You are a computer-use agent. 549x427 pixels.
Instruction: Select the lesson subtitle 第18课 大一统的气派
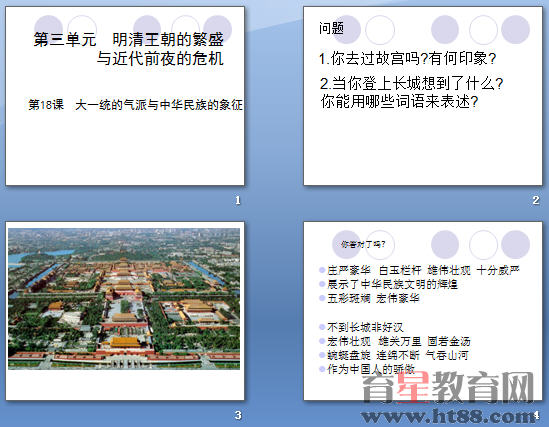135,105
